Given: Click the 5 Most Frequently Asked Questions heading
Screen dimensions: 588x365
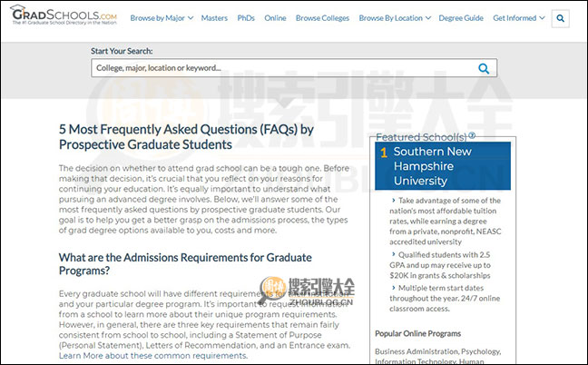Looking at the screenshot, I should [x=186, y=137].
